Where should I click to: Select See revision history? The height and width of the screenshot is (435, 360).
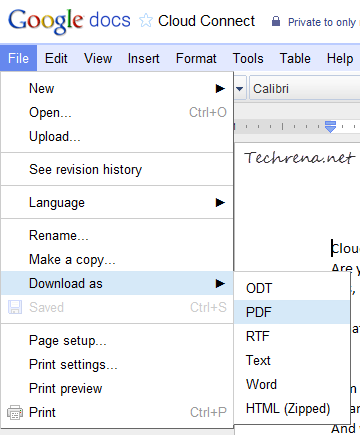tap(117, 169)
